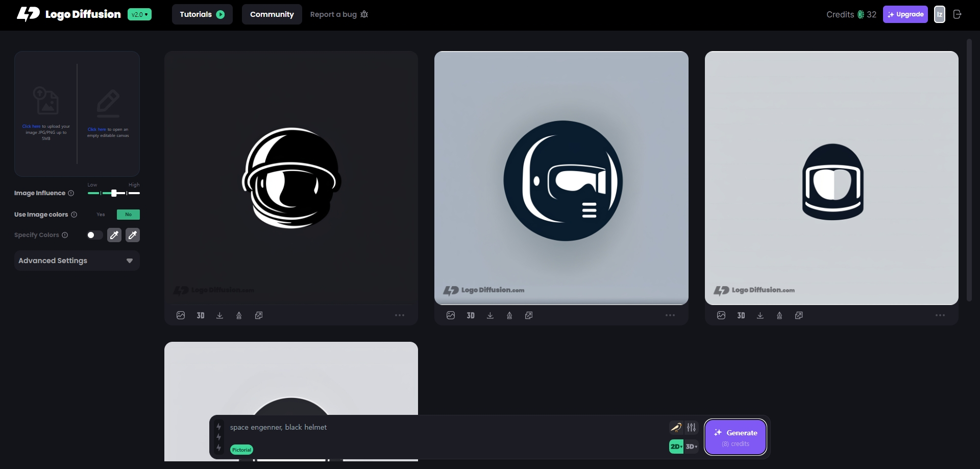980x469 pixels.
Task: Open more options for first helmet card
Action: 400,315
